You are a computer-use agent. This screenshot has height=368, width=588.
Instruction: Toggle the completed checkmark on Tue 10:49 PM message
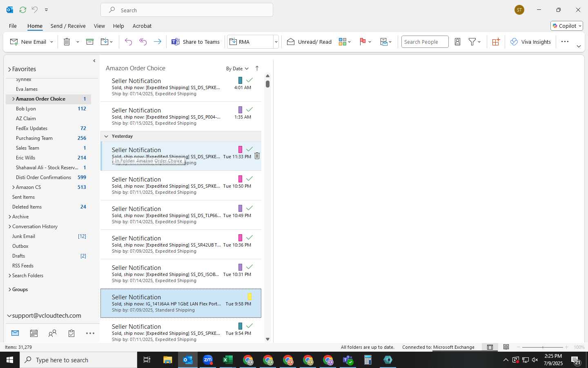click(x=249, y=208)
